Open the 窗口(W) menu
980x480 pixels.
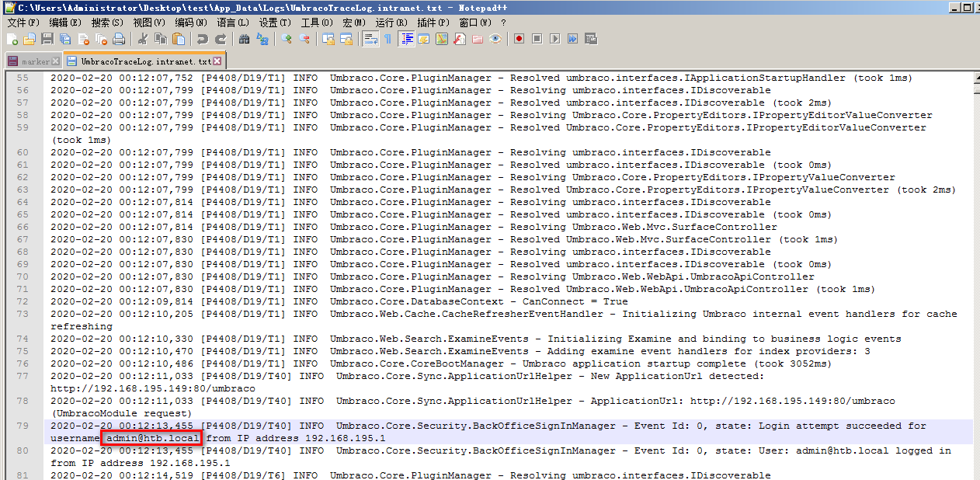pos(475,23)
